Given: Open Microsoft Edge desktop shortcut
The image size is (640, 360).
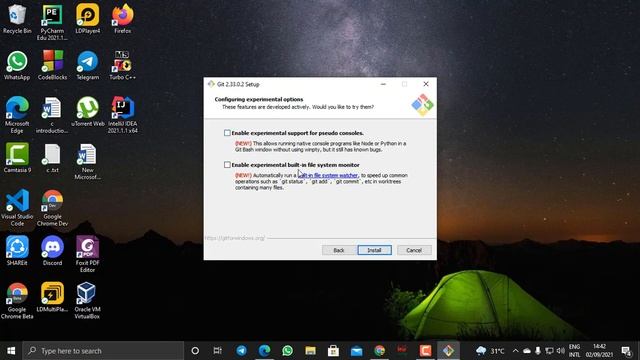Looking at the screenshot, I should [x=17, y=115].
